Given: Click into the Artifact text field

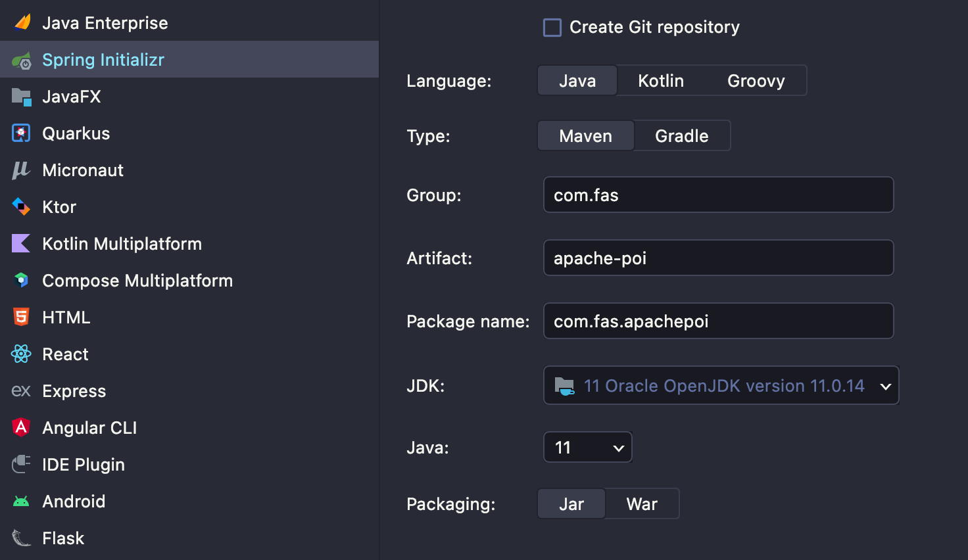Looking at the screenshot, I should (x=718, y=258).
